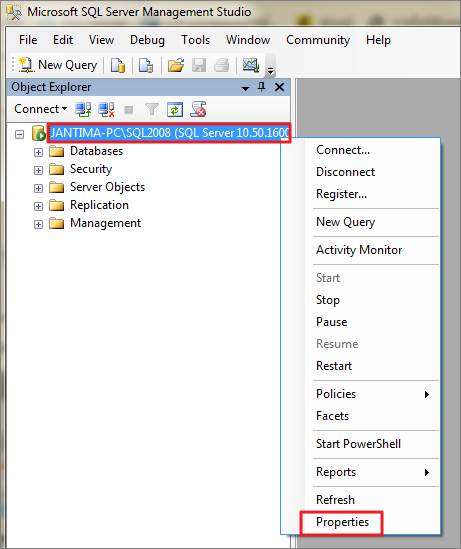Choose Properties in the context menu

click(361, 522)
